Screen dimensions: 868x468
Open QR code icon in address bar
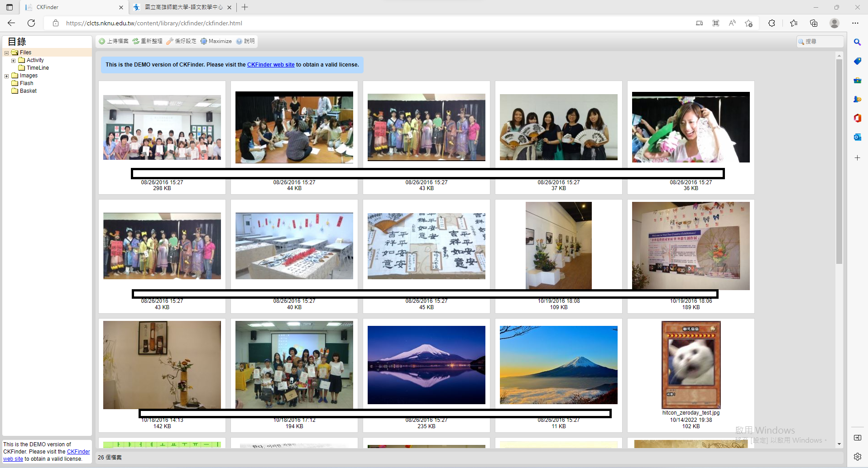coord(716,23)
